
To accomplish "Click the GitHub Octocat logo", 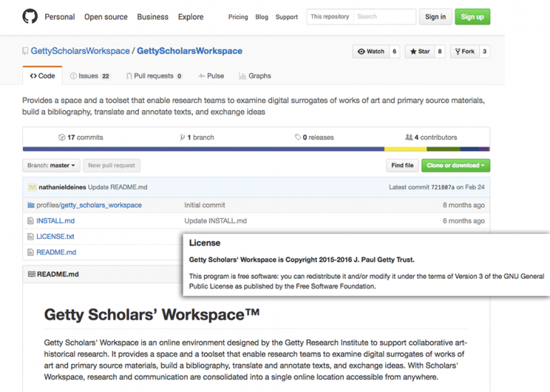I will tap(30, 16).
